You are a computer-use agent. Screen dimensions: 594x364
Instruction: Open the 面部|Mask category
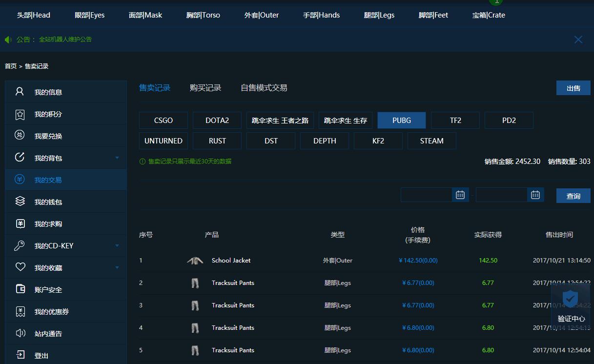(145, 15)
